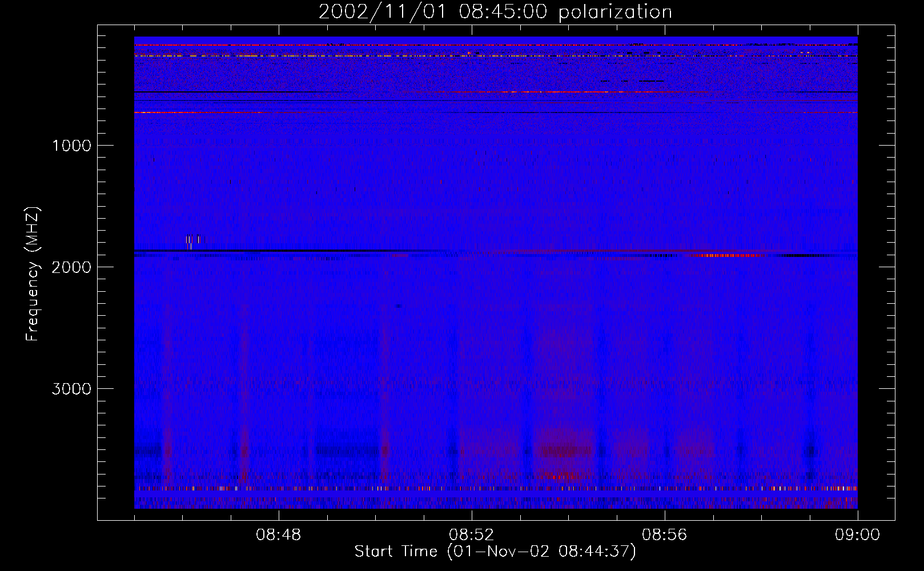Click the 1000 frequency tick label

click(x=71, y=146)
